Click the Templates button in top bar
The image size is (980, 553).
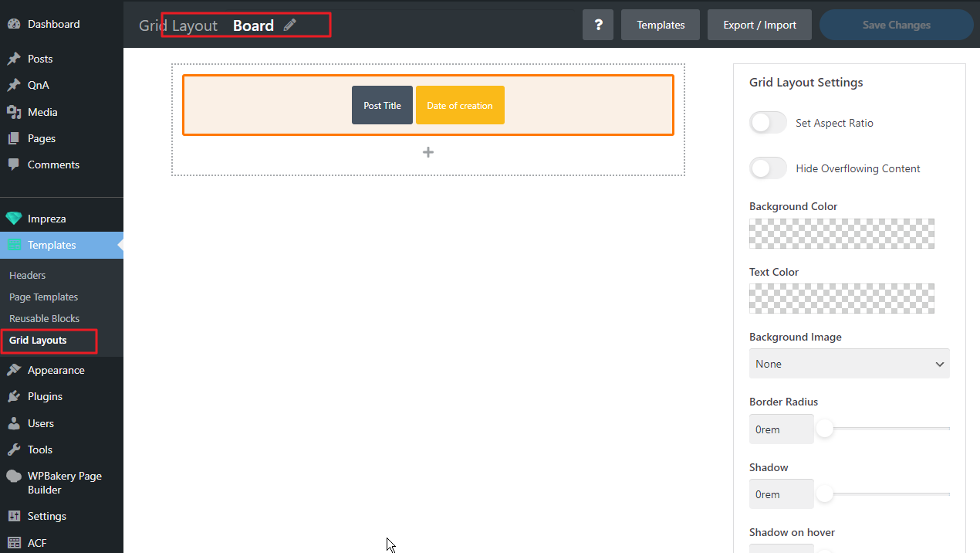pyautogui.click(x=661, y=25)
